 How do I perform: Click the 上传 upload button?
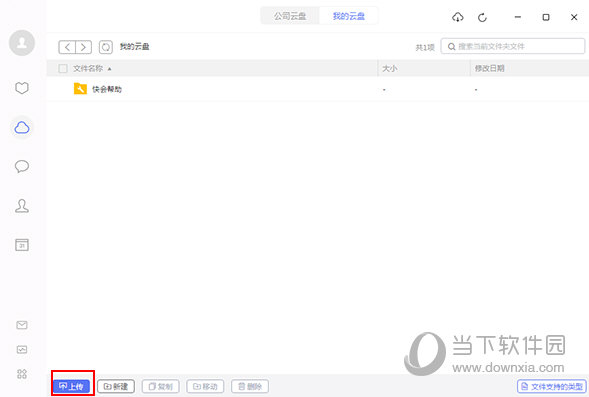(71, 386)
